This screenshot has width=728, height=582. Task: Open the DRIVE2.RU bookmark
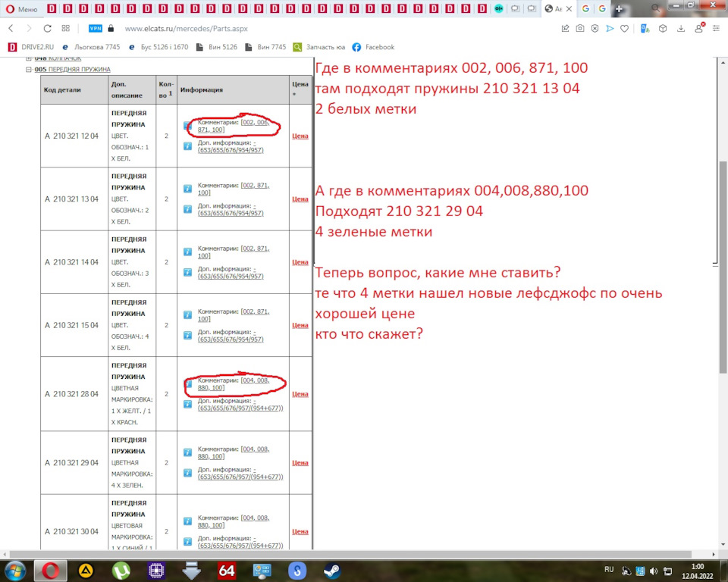(x=31, y=47)
